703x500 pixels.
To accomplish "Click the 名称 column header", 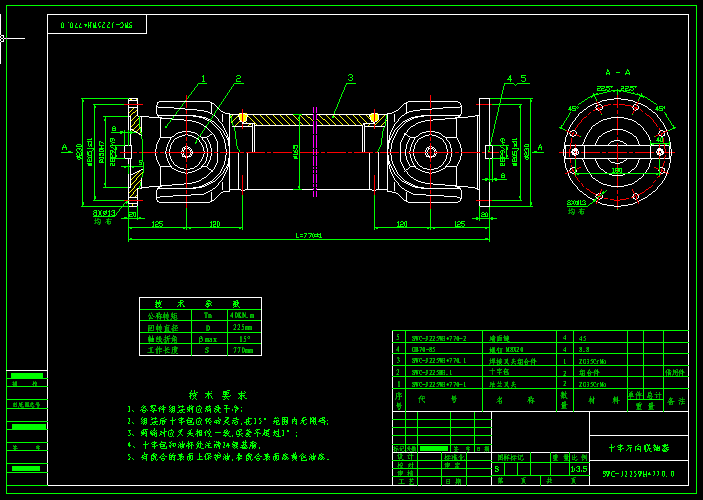I will [x=515, y=400].
